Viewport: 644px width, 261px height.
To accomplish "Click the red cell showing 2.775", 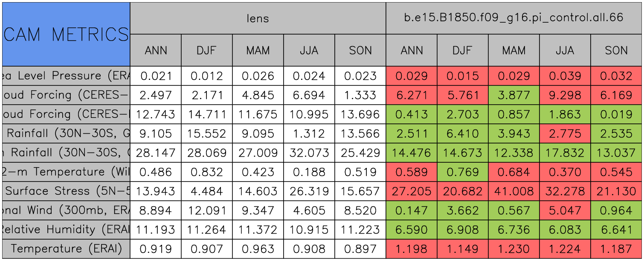I will click(x=565, y=134).
